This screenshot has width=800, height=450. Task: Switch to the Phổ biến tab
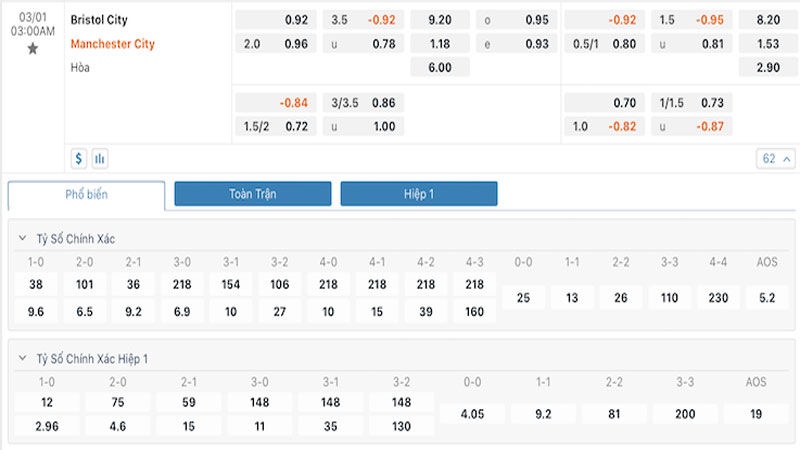pos(86,194)
